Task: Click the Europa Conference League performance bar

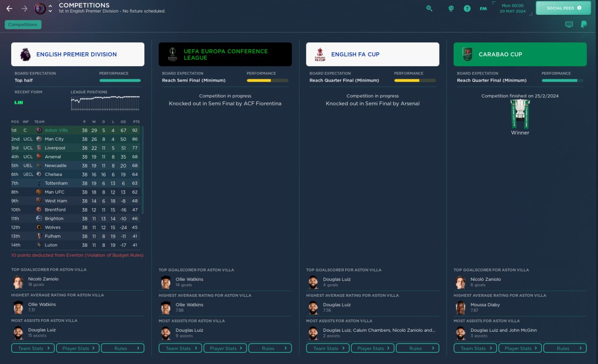Action: point(268,80)
